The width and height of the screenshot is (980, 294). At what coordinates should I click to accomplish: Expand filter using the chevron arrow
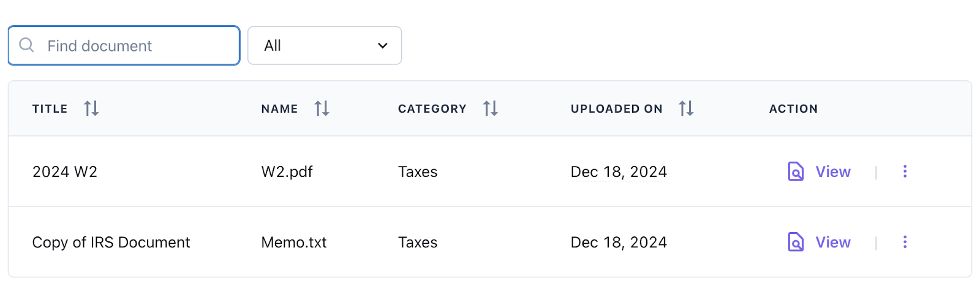[x=383, y=45]
